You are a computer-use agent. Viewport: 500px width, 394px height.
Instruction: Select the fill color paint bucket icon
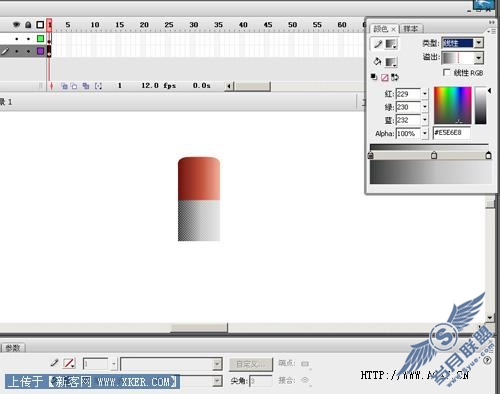coord(378,61)
